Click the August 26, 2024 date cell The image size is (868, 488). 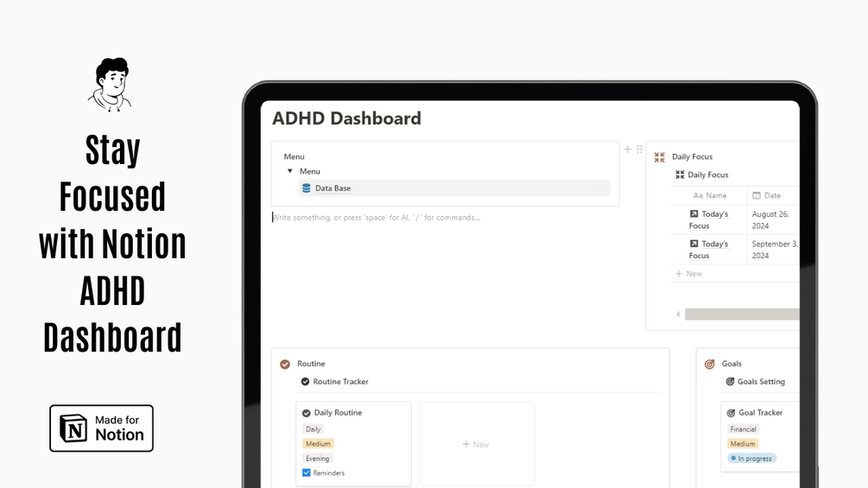(771, 219)
